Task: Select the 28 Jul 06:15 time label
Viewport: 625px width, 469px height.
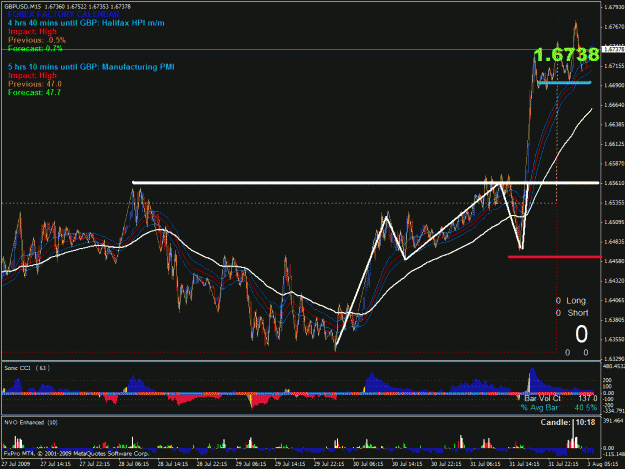Action: point(134,464)
